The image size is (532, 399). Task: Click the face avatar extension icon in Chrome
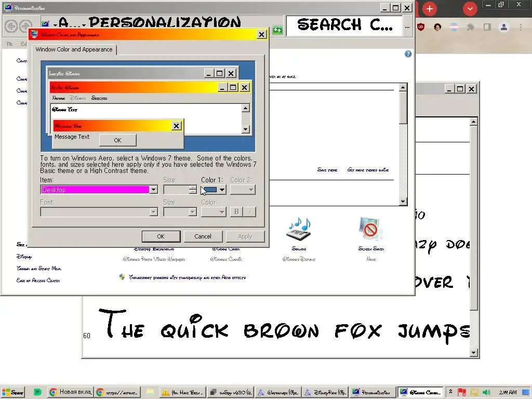pos(437,27)
